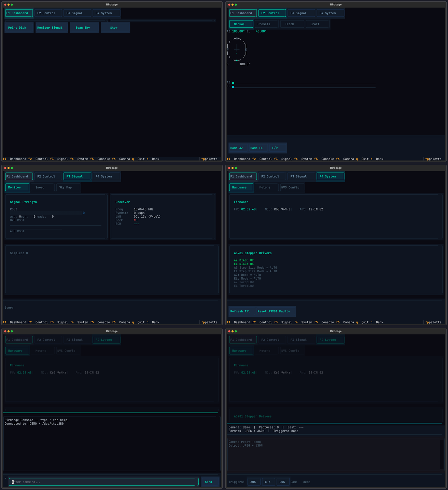Click the AZ position slider handle
This screenshot has width=448, height=490.
point(233,83)
